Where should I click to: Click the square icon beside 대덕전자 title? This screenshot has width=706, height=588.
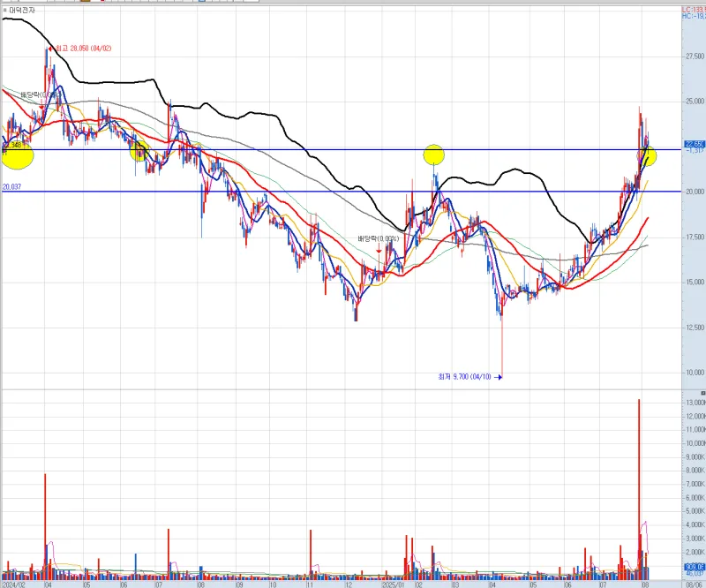pos(4,11)
